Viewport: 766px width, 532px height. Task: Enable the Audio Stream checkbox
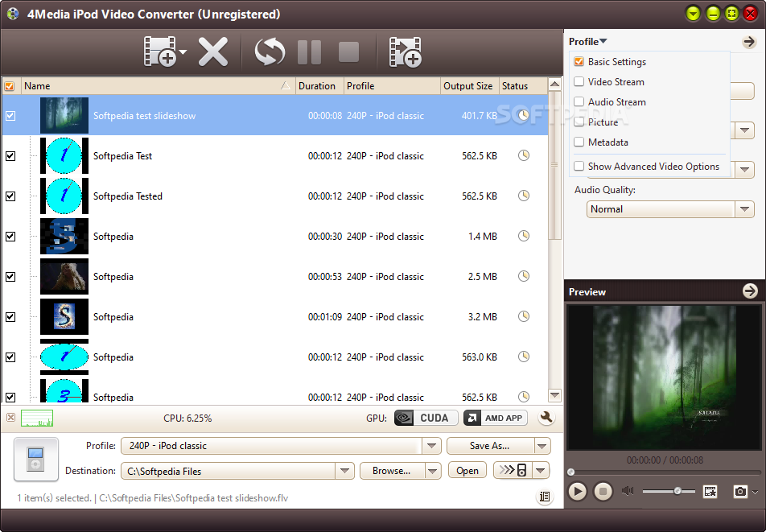579,101
